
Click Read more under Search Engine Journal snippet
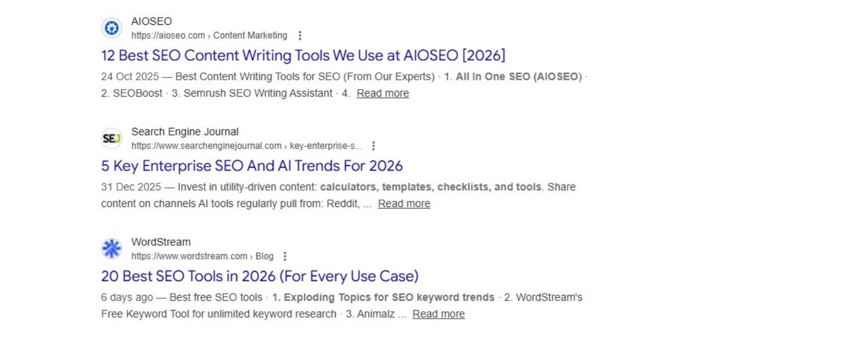coord(404,204)
